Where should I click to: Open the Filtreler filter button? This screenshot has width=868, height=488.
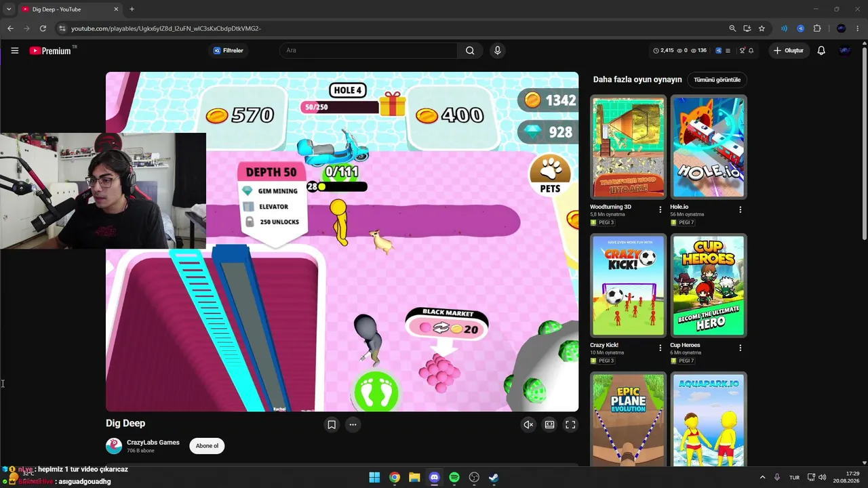[x=228, y=50]
